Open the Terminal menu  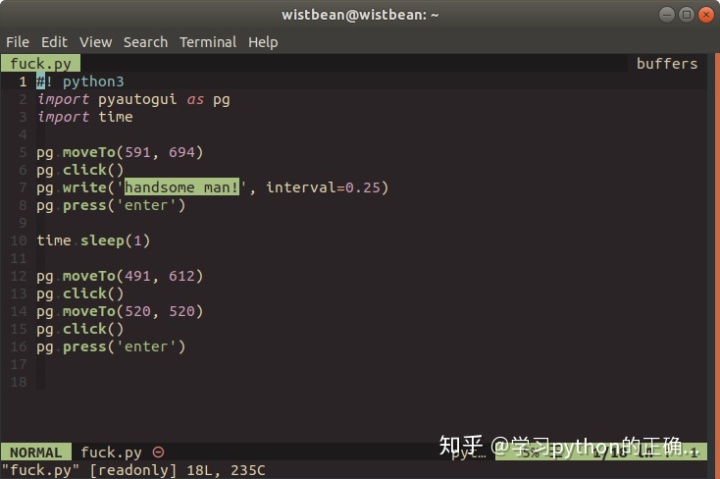(x=208, y=42)
